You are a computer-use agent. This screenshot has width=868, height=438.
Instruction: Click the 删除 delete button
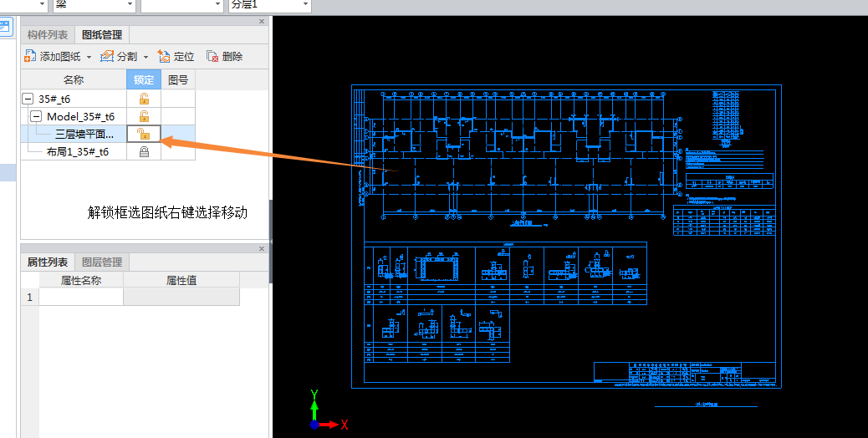pos(224,56)
